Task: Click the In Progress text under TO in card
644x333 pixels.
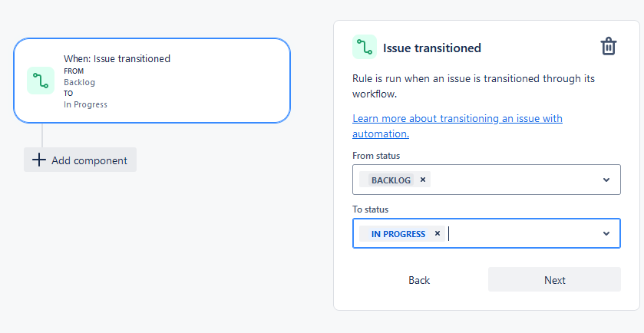Action: point(85,104)
